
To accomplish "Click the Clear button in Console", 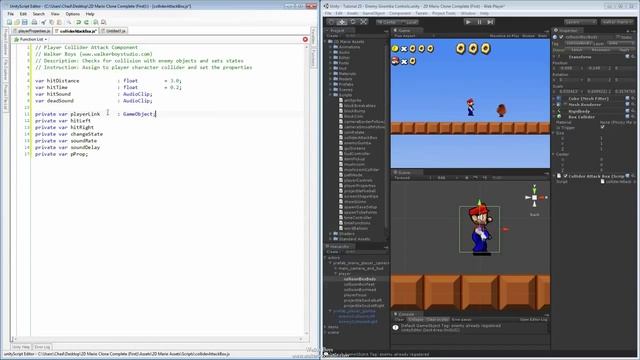I will pos(399,320).
